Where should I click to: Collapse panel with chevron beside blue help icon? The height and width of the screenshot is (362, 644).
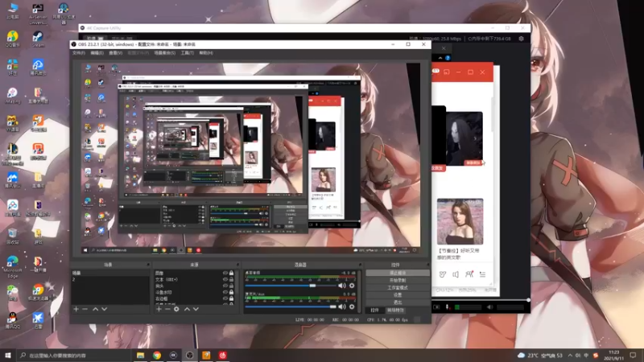440,58
